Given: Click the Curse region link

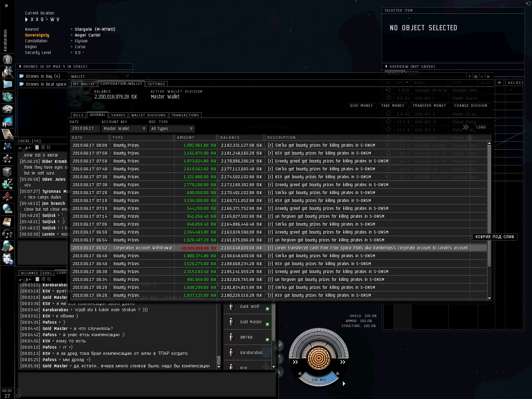Looking at the screenshot, I should point(80,47).
